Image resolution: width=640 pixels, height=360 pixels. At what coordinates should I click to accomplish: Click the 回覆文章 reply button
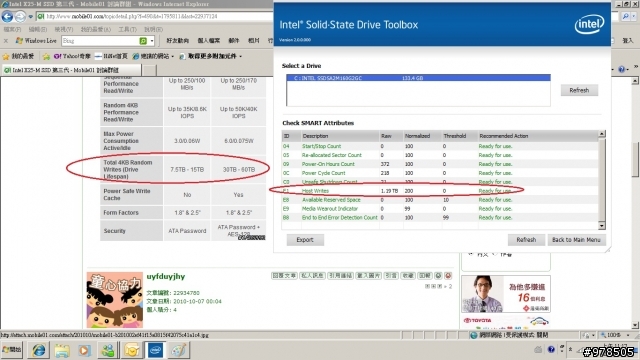[284, 276]
